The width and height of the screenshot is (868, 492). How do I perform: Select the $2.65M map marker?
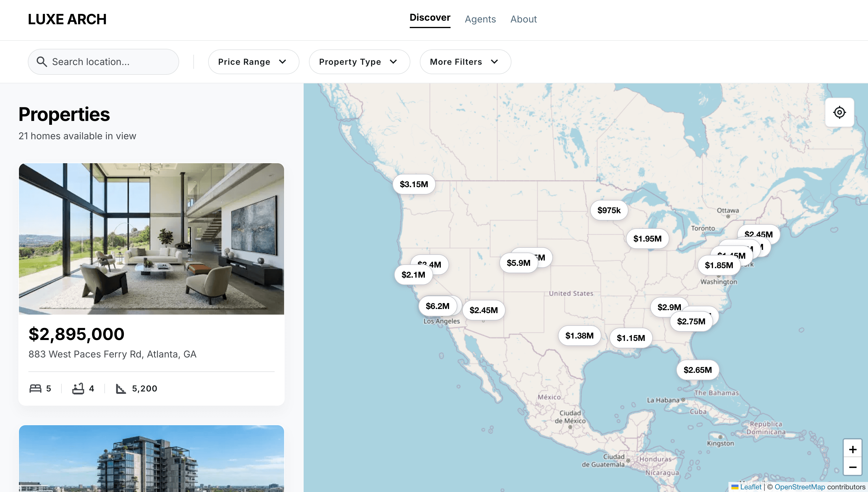click(698, 370)
